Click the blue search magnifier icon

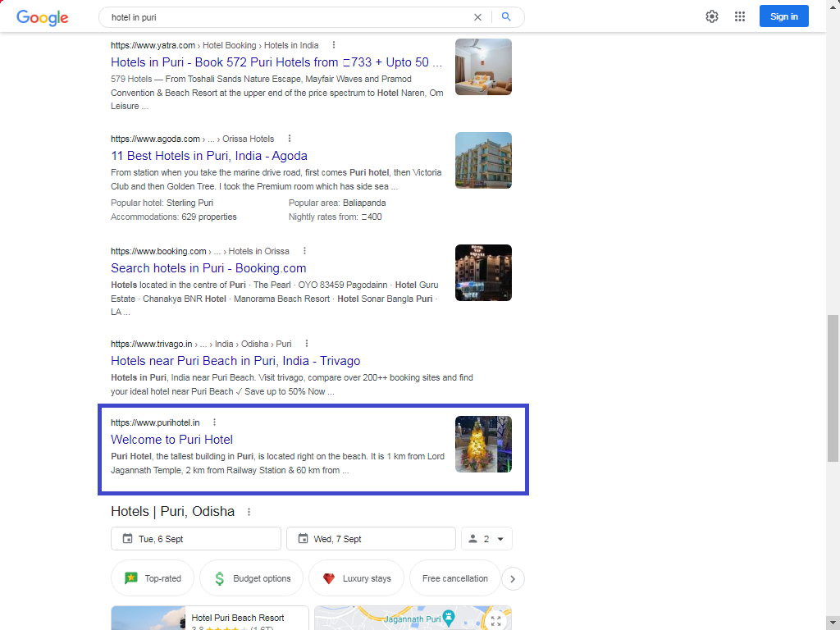coord(505,16)
